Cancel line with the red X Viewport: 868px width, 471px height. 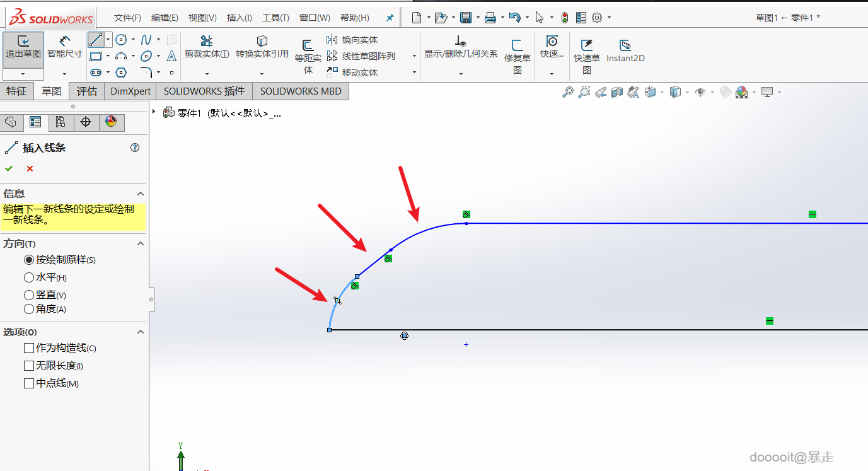[x=30, y=168]
